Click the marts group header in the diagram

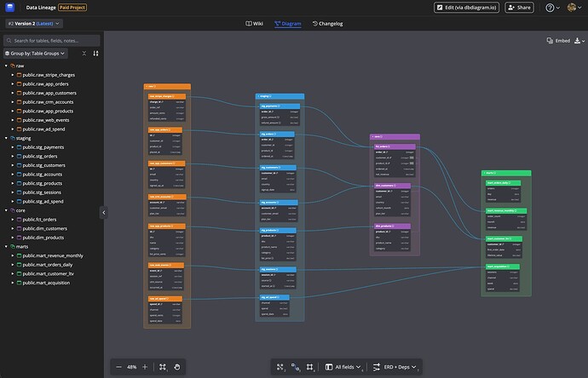click(x=506, y=173)
